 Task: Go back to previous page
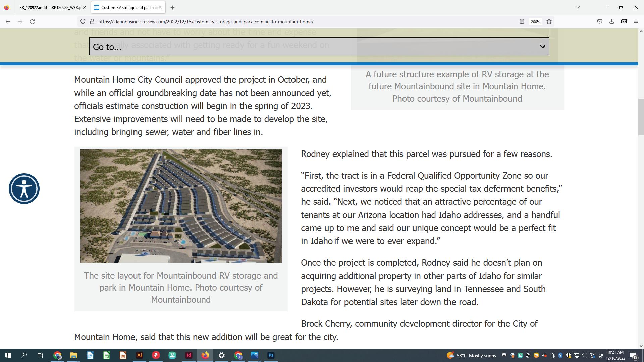pos(8,22)
